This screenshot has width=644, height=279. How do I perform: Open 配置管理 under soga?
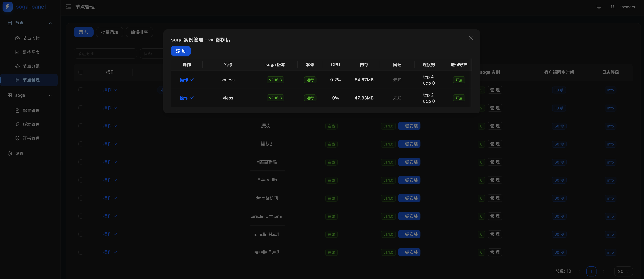click(29, 110)
